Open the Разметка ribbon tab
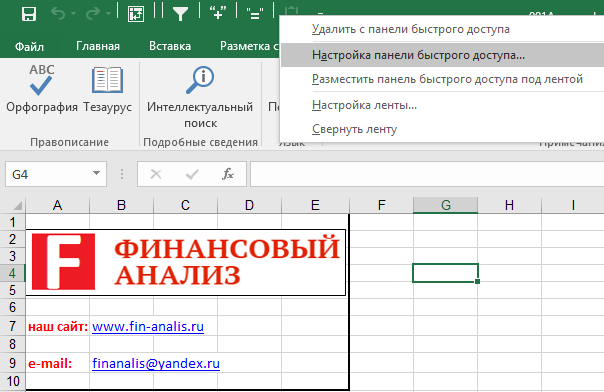The height and width of the screenshot is (392, 604). pos(249,46)
